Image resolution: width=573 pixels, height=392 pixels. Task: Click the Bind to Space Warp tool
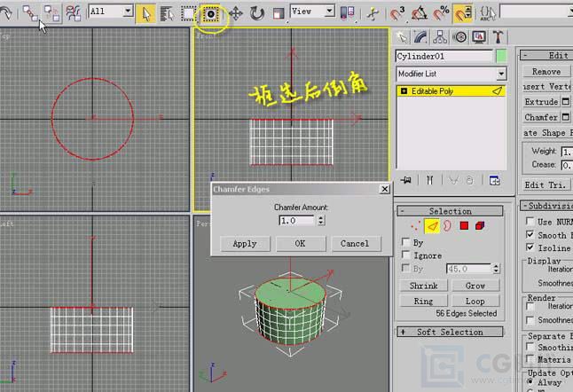pos(74,13)
